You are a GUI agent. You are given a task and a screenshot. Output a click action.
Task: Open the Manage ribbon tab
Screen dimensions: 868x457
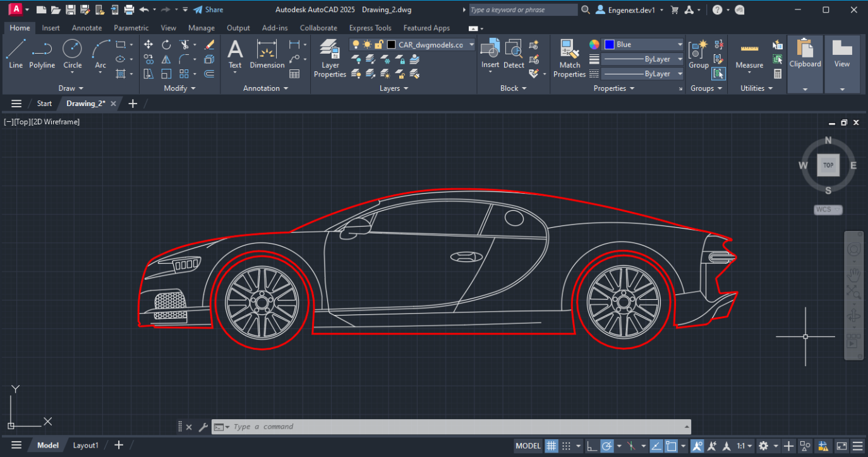point(202,28)
